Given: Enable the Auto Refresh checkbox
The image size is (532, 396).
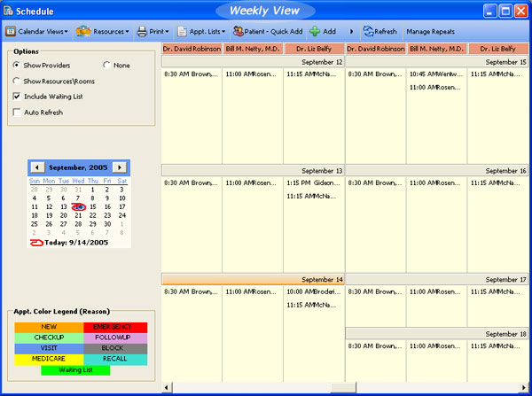Looking at the screenshot, I should 18,113.
